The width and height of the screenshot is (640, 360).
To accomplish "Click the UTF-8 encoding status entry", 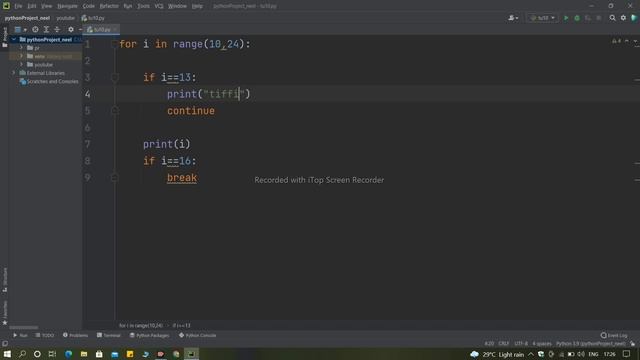I will point(521,344).
